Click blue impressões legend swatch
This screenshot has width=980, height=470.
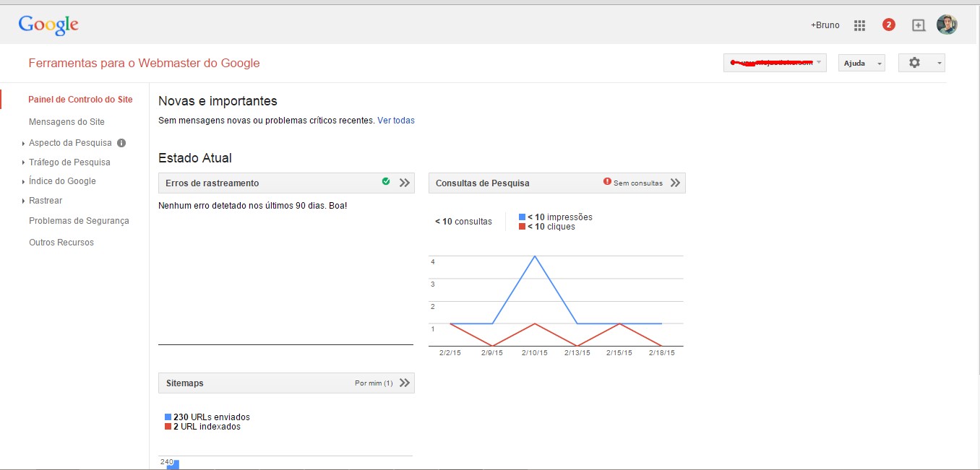point(523,217)
